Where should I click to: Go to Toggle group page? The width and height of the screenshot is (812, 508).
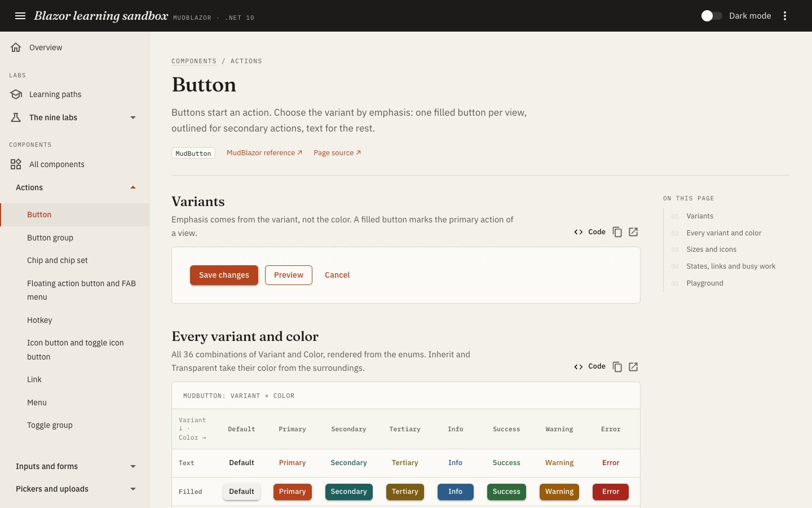(74, 425)
